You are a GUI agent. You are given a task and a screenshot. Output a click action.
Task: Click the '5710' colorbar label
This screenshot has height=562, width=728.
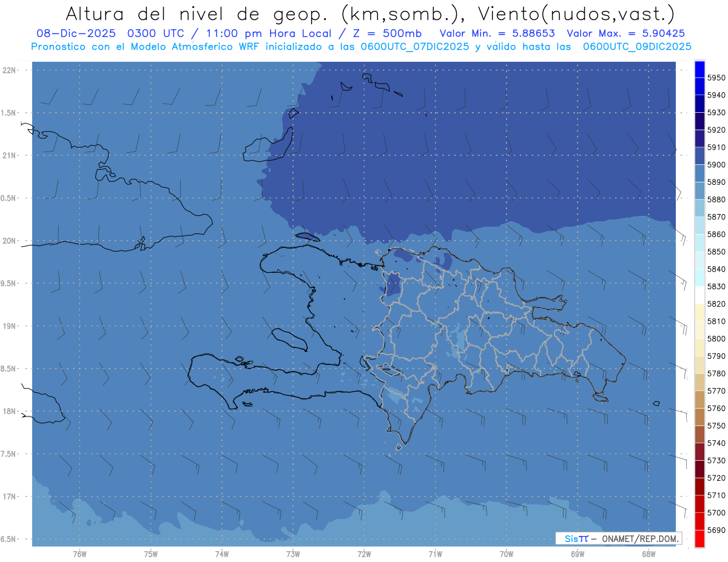pos(716,495)
